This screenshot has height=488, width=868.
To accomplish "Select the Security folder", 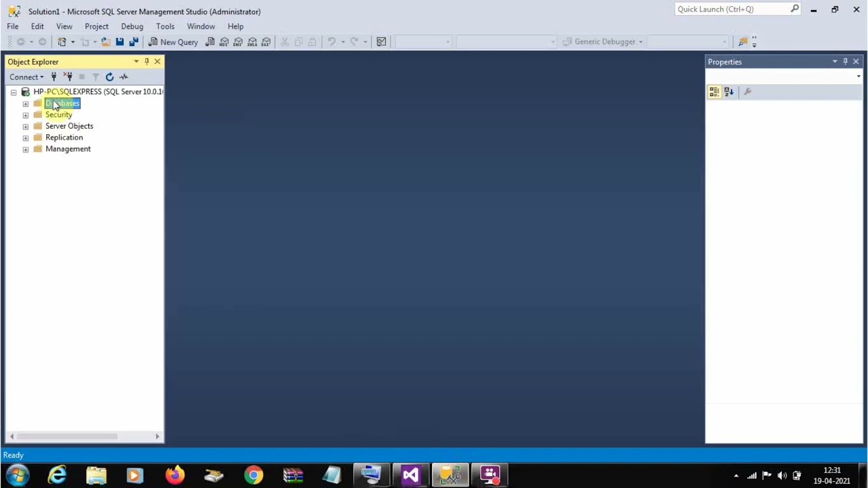I will [58, 115].
